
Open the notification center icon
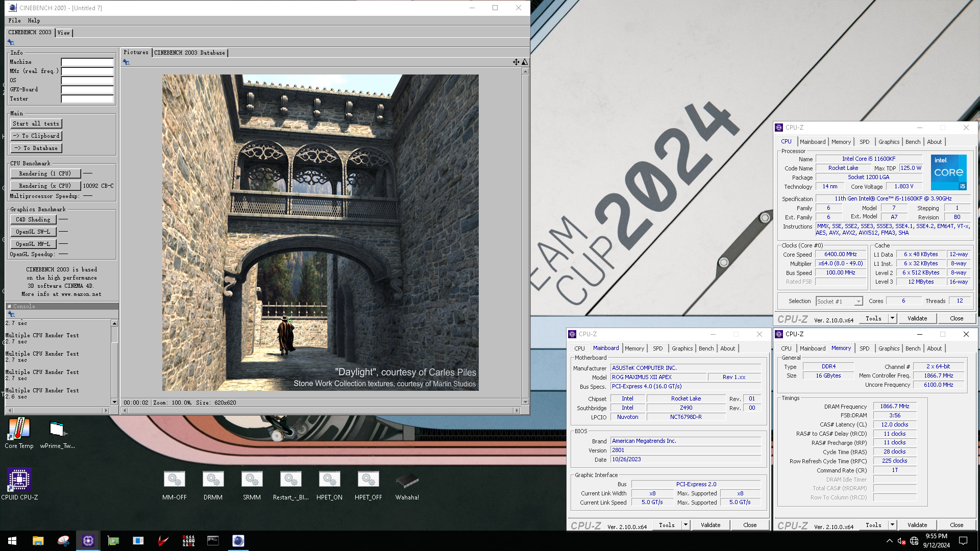coord(963,541)
